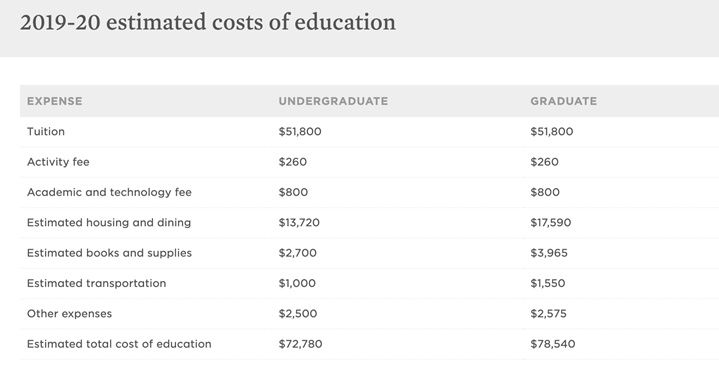Viewport: 719px width, 378px height.
Task: Select graduate transportation value $1,550
Action: [x=548, y=283]
